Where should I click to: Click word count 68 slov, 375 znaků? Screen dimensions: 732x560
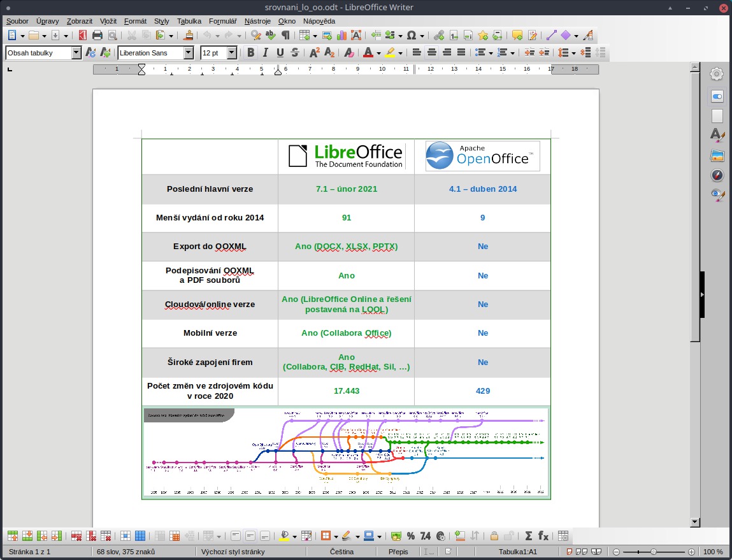(x=126, y=552)
